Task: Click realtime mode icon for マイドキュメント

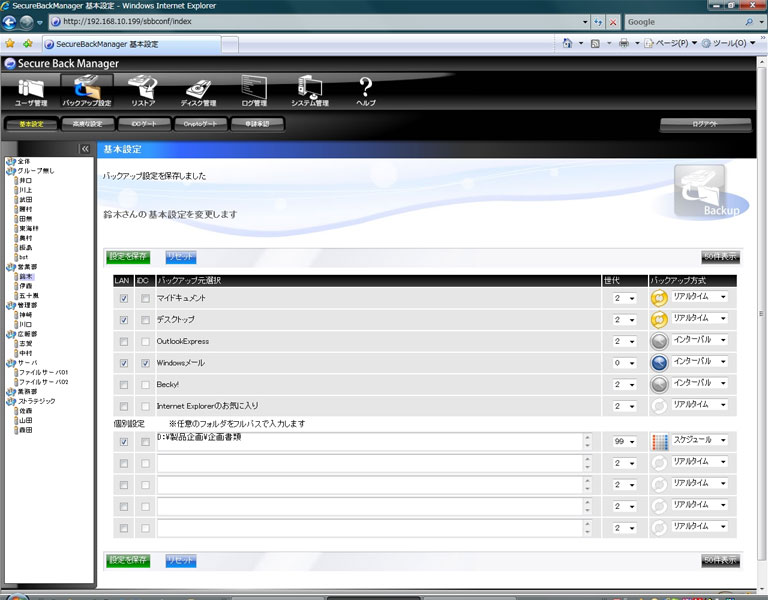Action: coord(659,298)
